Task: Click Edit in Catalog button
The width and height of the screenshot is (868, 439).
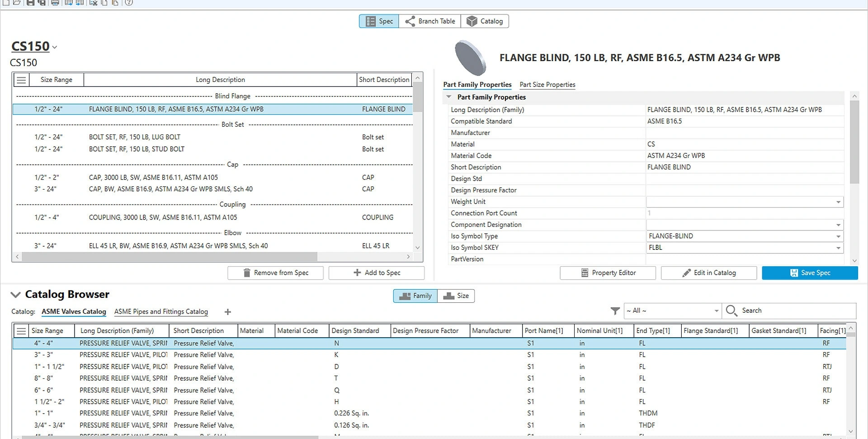Action: pyautogui.click(x=709, y=273)
